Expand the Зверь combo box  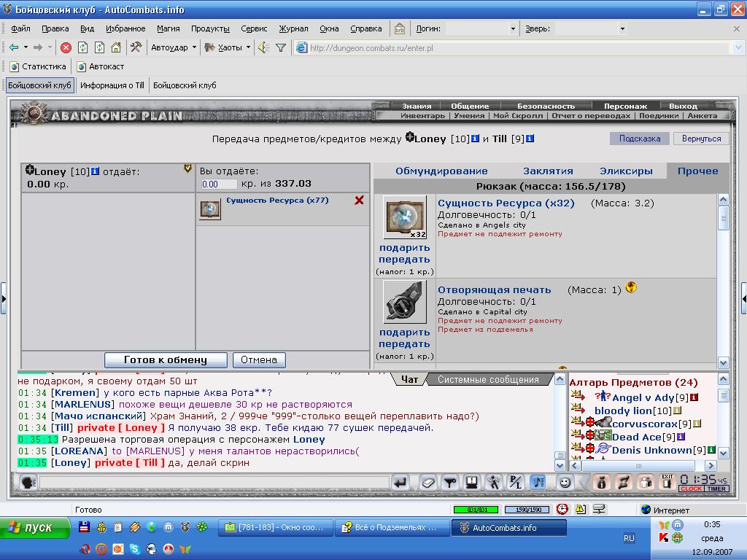pyautogui.click(x=622, y=28)
